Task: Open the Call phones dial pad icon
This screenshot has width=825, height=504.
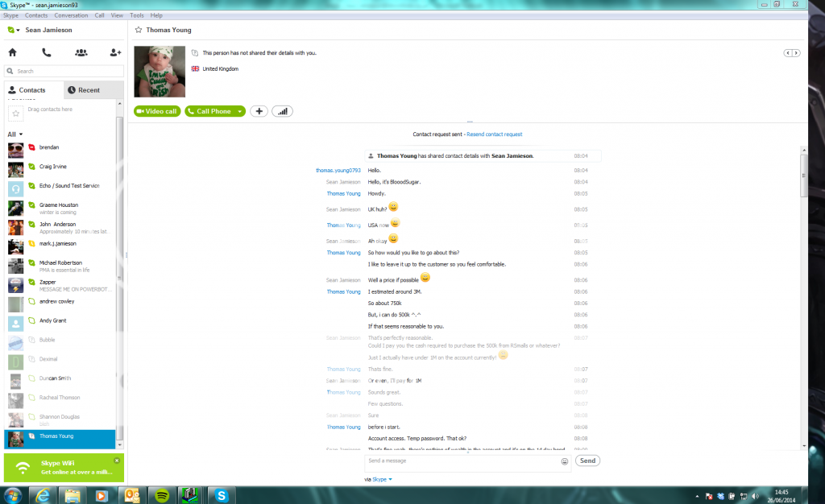Action: (47, 52)
